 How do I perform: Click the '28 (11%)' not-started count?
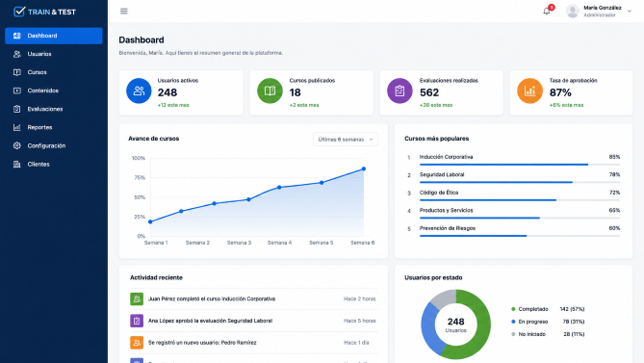coord(574,334)
